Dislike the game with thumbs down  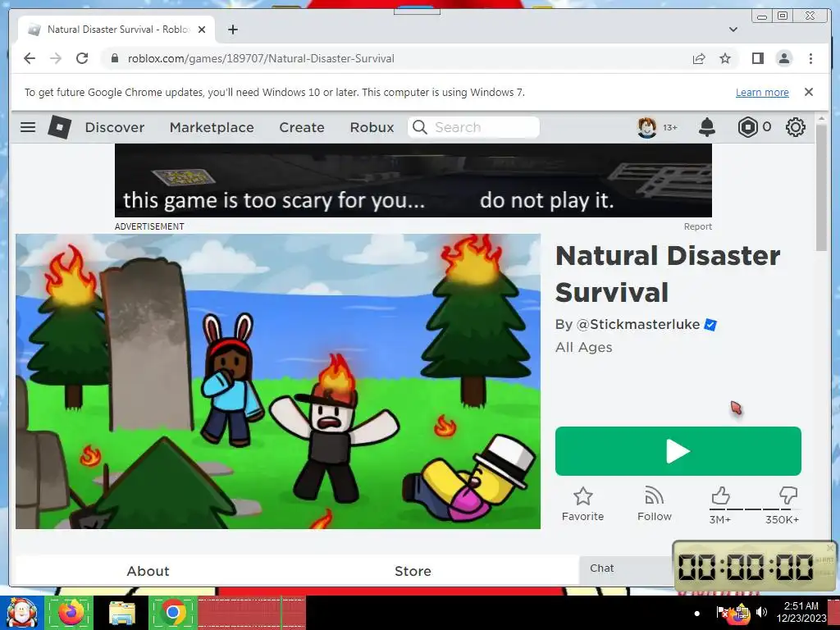pos(788,496)
